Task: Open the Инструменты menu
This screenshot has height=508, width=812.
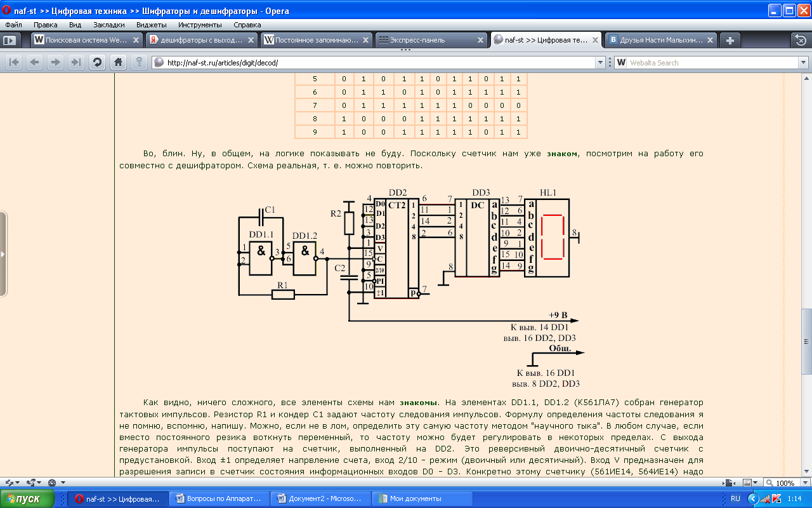Action: [x=200, y=25]
